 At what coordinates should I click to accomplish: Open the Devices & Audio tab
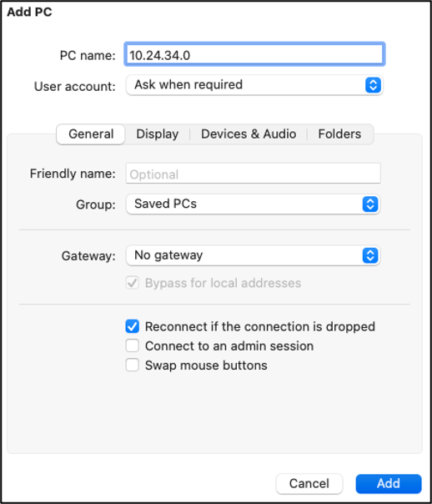(x=249, y=134)
